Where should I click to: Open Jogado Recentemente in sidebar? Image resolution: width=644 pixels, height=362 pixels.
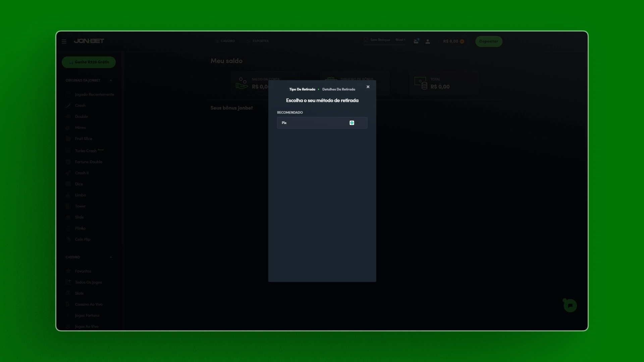pyautogui.click(x=90, y=95)
